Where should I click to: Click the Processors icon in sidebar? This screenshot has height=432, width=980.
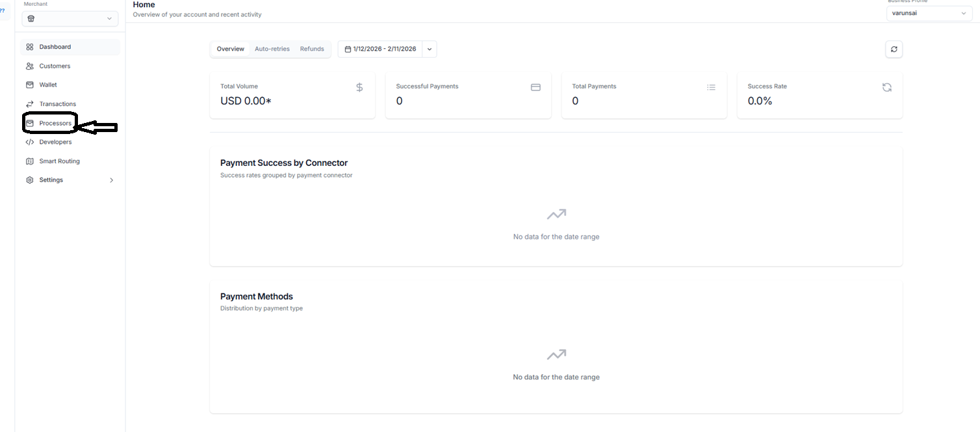(30, 123)
